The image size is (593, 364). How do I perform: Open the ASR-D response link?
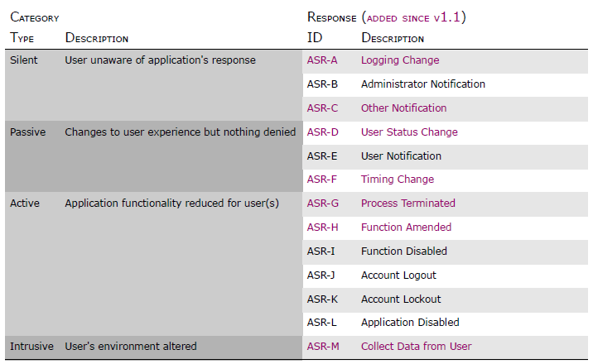click(322, 132)
